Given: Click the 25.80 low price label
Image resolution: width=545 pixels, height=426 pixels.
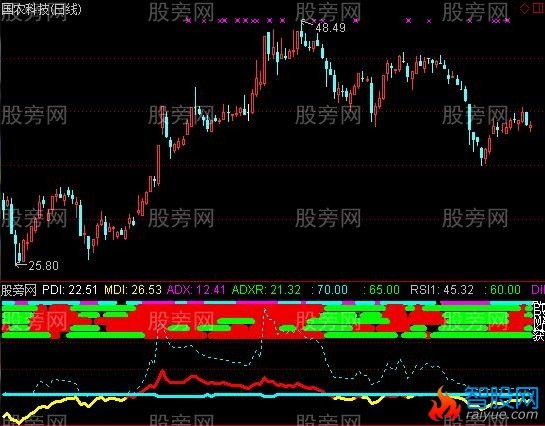Looking at the screenshot, I should click(43, 266).
